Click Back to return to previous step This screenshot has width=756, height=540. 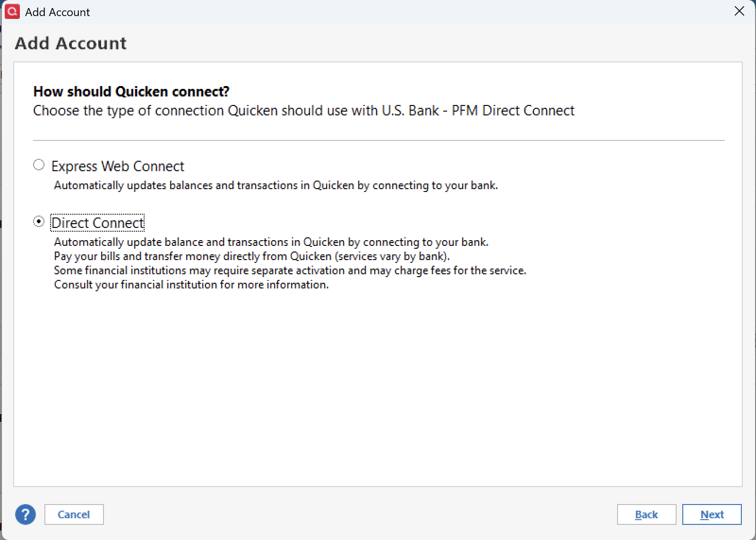(x=646, y=514)
